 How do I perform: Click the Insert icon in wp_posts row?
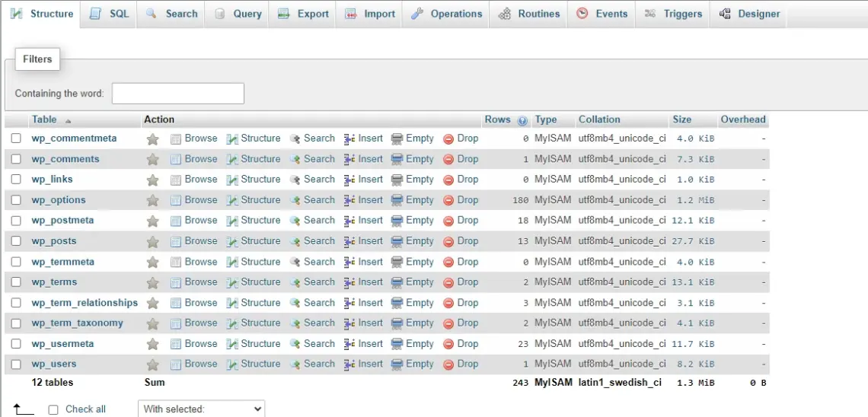point(349,241)
